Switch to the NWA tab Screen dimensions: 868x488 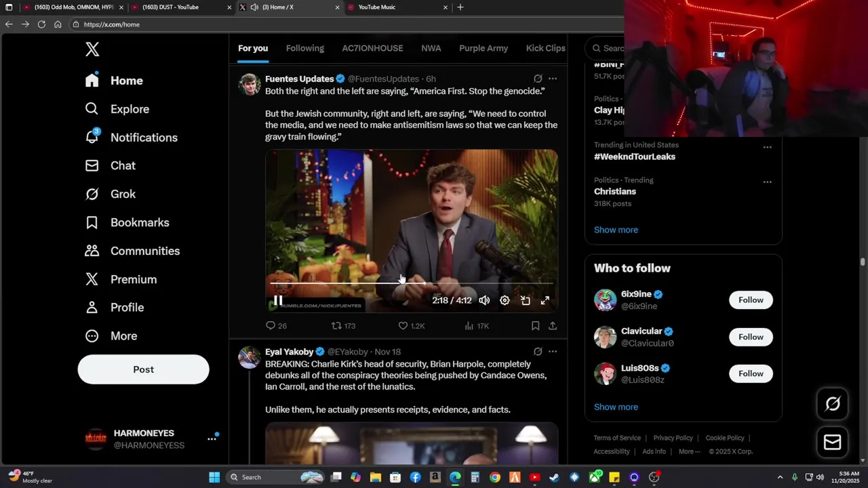pyautogui.click(x=431, y=48)
